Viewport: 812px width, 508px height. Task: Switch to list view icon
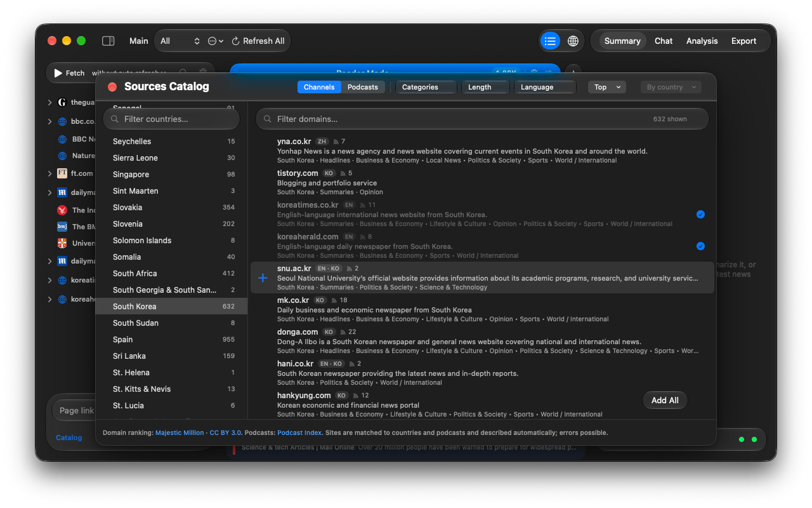pyautogui.click(x=550, y=41)
